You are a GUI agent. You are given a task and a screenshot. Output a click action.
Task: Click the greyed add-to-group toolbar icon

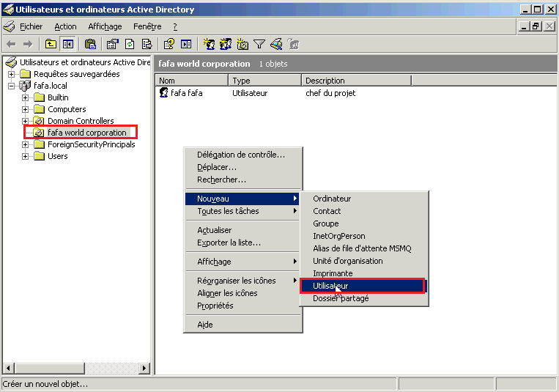pos(293,44)
